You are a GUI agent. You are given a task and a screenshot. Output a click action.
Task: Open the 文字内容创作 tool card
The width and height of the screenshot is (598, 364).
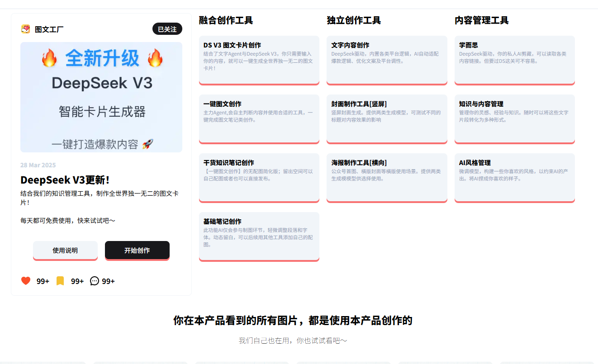coord(387,60)
